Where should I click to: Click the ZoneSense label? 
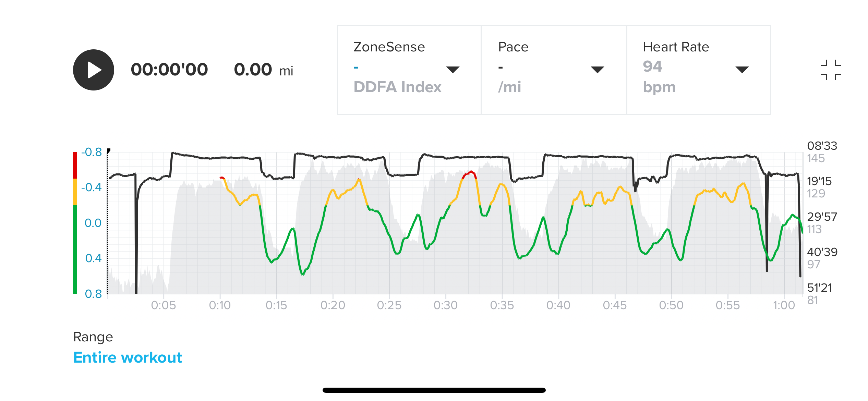coord(389,47)
